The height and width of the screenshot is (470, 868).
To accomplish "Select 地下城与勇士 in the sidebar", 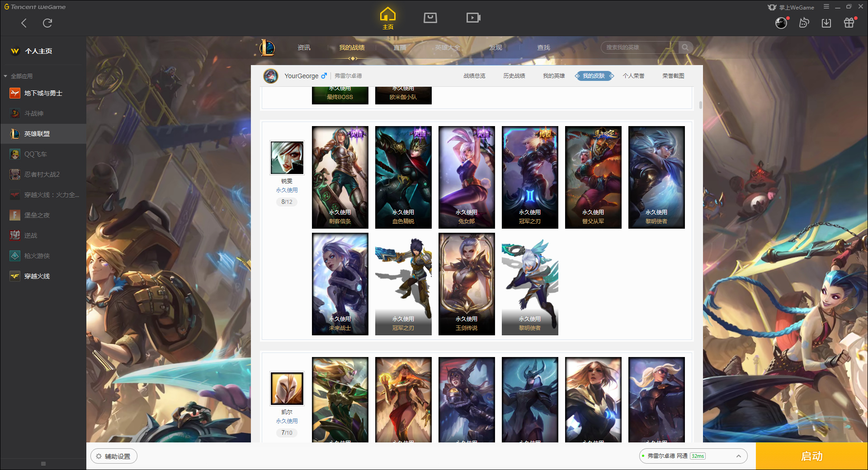I will pos(43,93).
